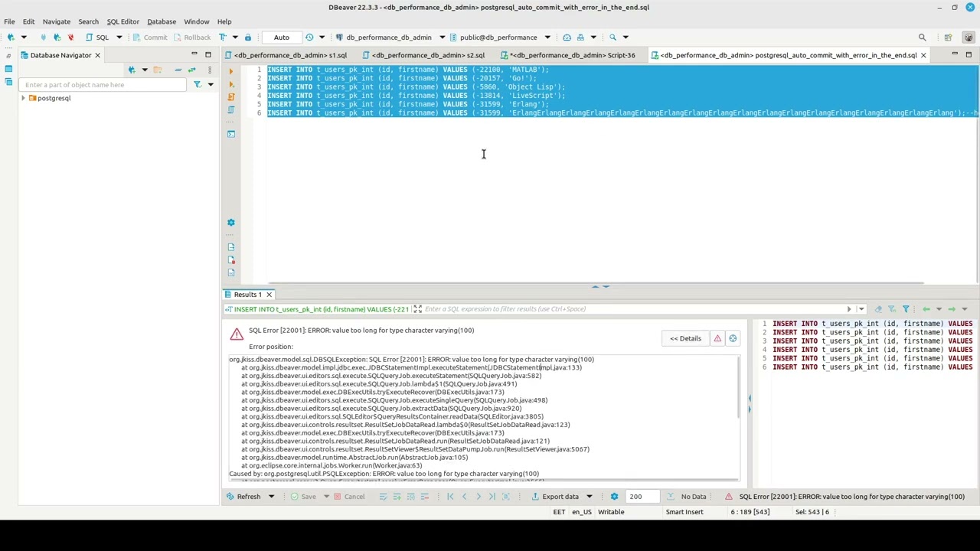Click the Writable status bar entry

click(611, 512)
